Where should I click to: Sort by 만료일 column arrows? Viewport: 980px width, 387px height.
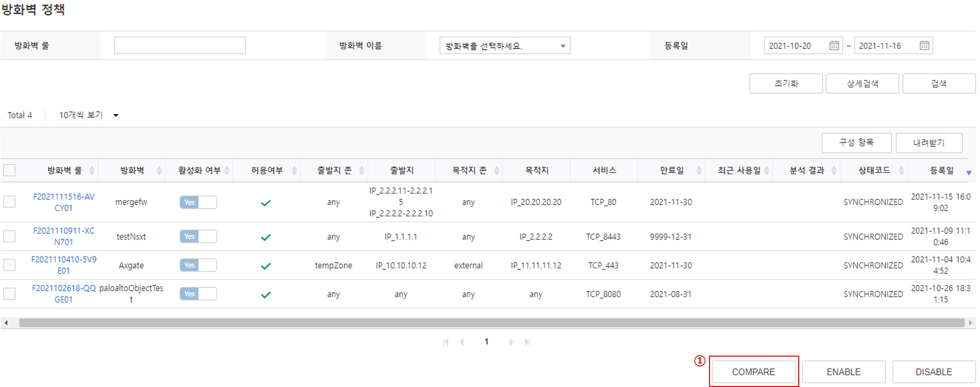[x=699, y=170]
